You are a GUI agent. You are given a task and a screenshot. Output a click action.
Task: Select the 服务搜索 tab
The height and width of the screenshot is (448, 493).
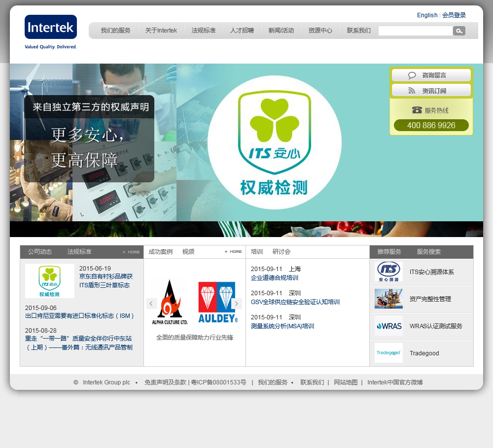tap(428, 252)
